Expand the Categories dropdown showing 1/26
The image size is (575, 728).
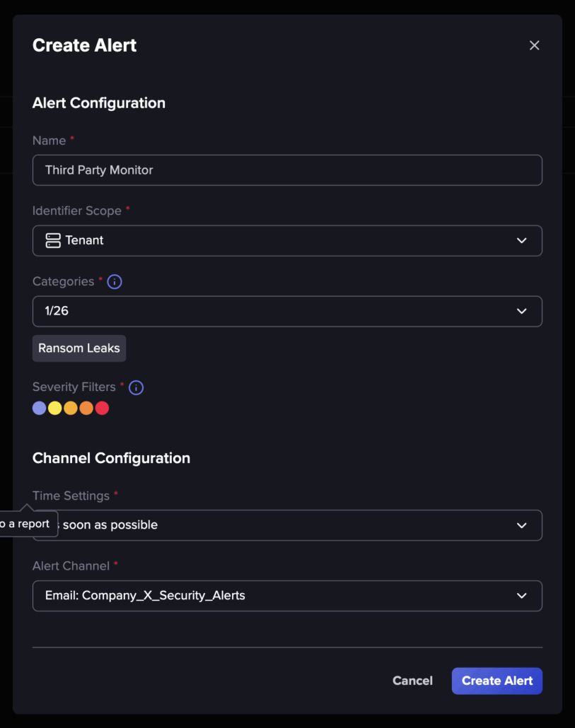[283, 311]
